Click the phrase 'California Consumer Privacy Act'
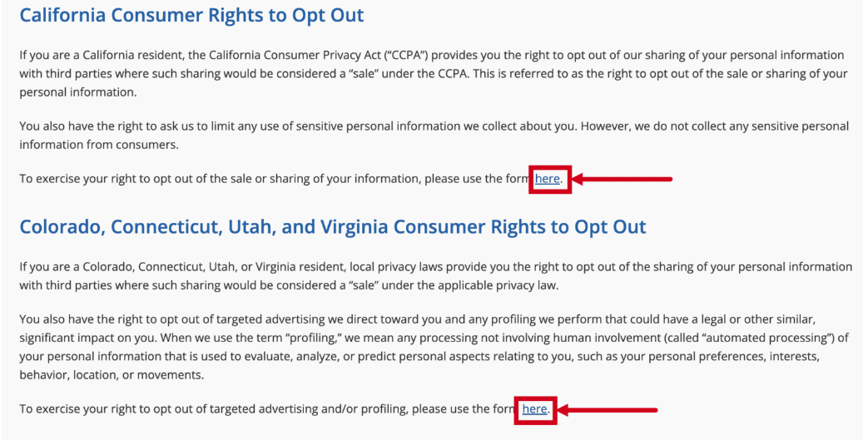The width and height of the screenshot is (868, 440). pos(296,55)
